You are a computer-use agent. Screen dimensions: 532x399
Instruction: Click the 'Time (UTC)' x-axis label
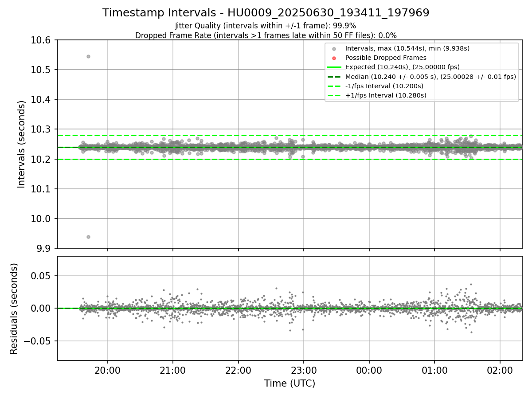click(290, 383)
